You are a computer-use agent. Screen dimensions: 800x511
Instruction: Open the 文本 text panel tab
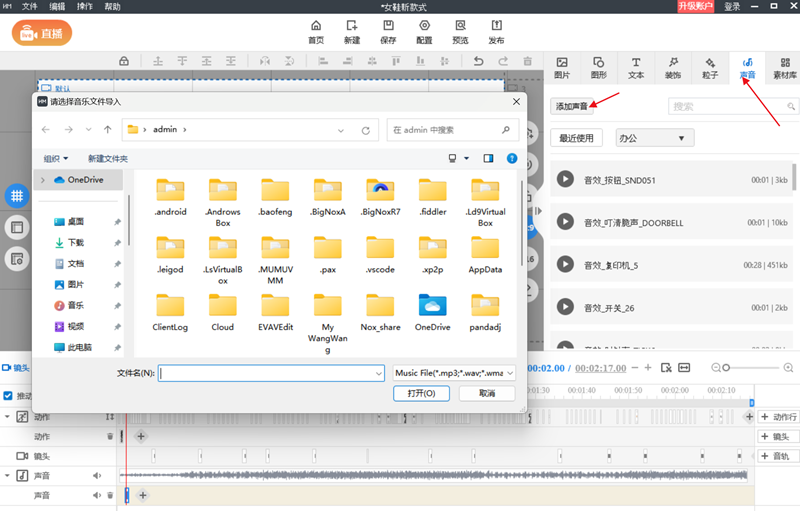tap(636, 67)
